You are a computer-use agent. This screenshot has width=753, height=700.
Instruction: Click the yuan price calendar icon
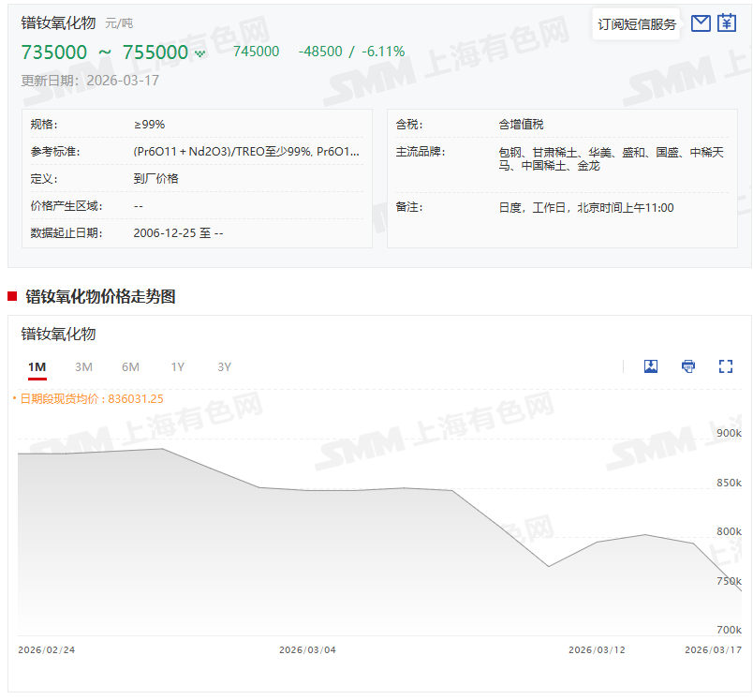click(727, 23)
